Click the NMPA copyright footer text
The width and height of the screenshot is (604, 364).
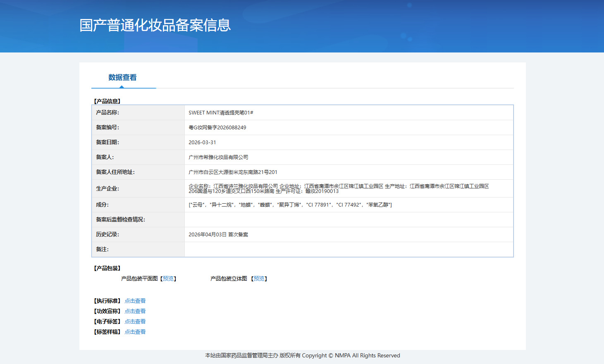click(x=303, y=356)
